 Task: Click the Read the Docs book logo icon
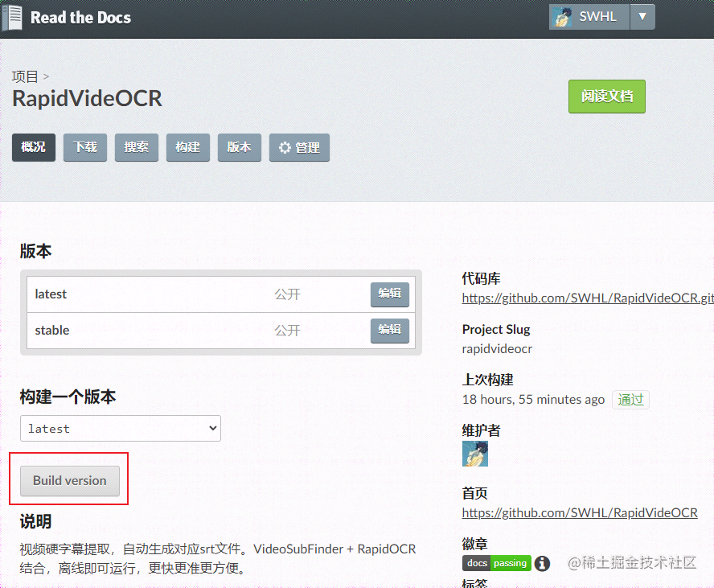point(12,18)
